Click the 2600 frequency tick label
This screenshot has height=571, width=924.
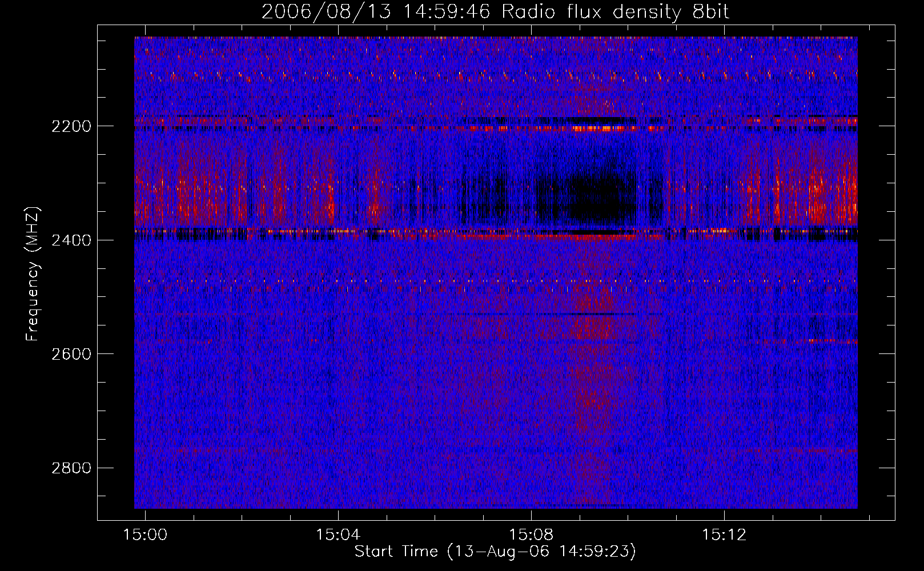pyautogui.click(x=71, y=354)
